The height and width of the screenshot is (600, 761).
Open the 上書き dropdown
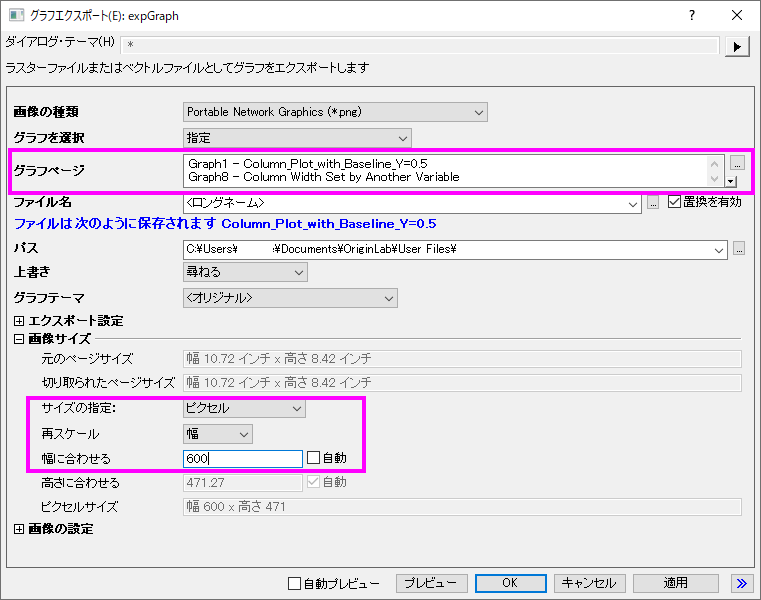tap(246, 272)
